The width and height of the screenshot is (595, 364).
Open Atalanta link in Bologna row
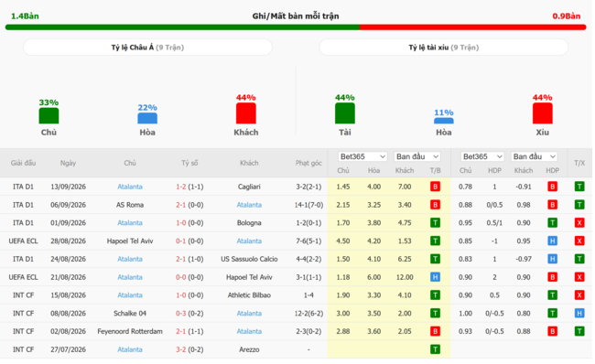click(x=130, y=223)
